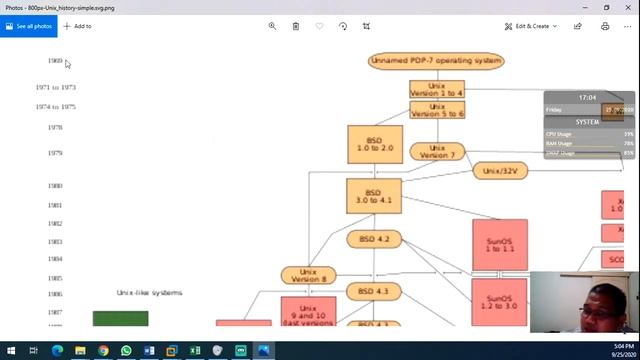Launch Microsoft Edge from taskbar
Image resolution: width=640 pixels, height=360 pixels.
point(57,351)
